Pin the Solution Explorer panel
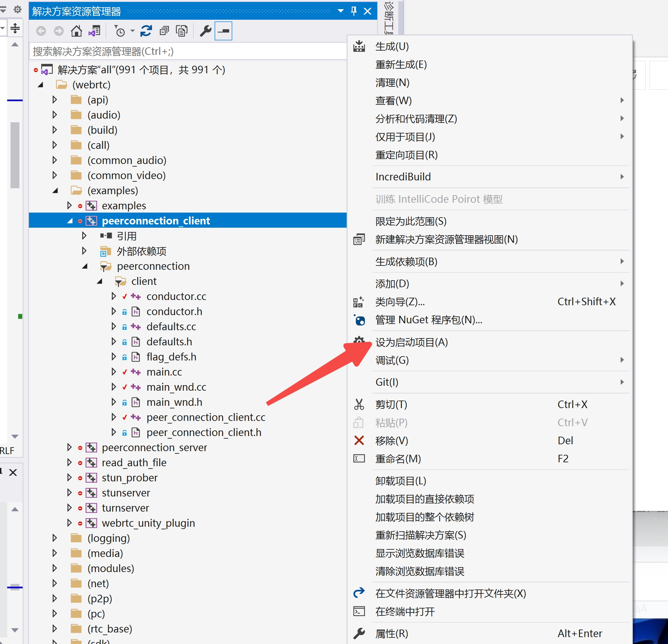 tap(354, 11)
